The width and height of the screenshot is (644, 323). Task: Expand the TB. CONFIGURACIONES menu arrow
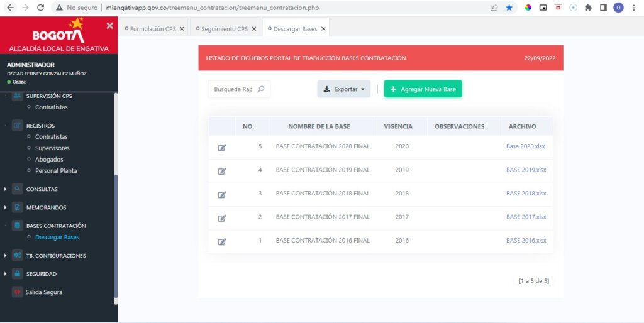(x=5, y=255)
